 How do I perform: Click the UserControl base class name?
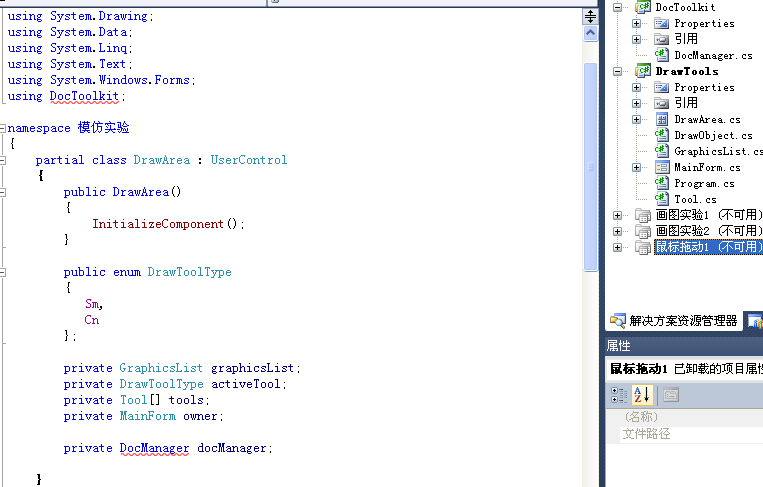249,160
